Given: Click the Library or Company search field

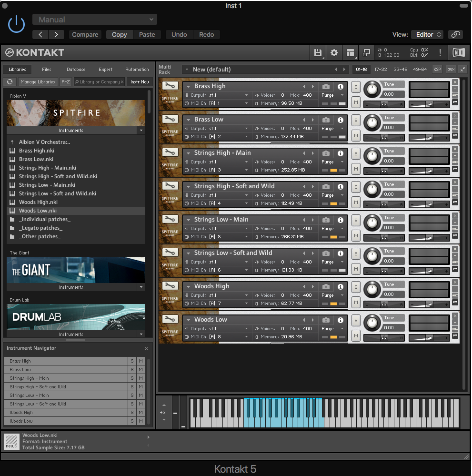Looking at the screenshot, I should coord(99,81).
